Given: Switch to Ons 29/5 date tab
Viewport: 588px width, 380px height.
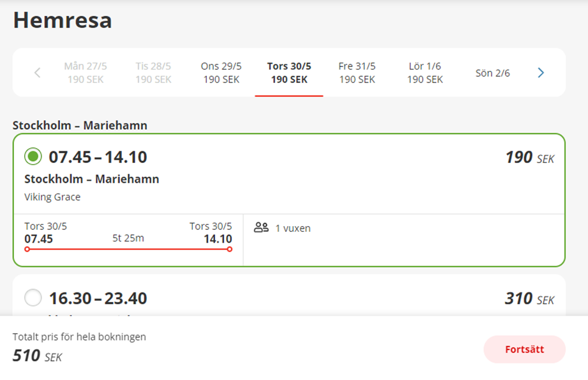Looking at the screenshot, I should (222, 73).
